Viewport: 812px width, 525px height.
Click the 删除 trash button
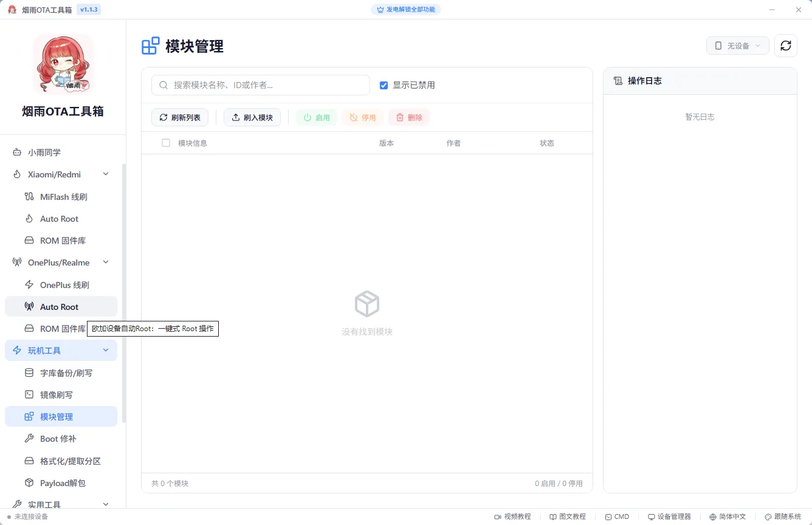(409, 117)
